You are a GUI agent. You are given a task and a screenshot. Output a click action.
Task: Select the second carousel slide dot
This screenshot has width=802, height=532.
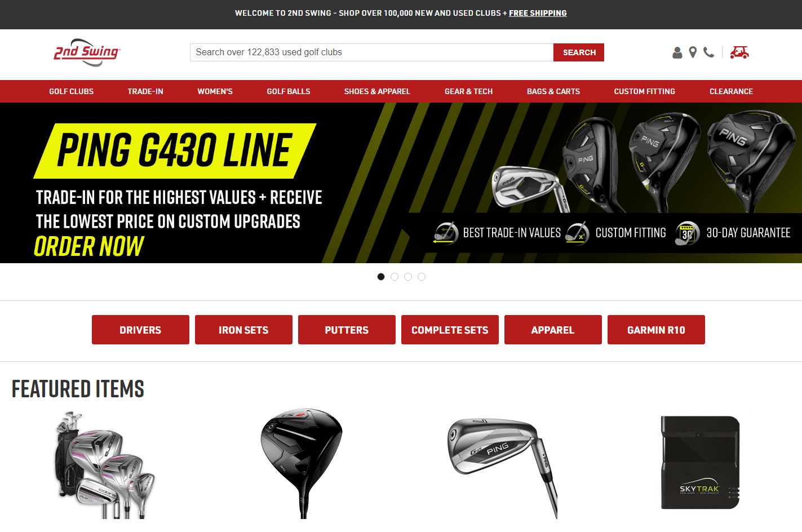tap(395, 277)
